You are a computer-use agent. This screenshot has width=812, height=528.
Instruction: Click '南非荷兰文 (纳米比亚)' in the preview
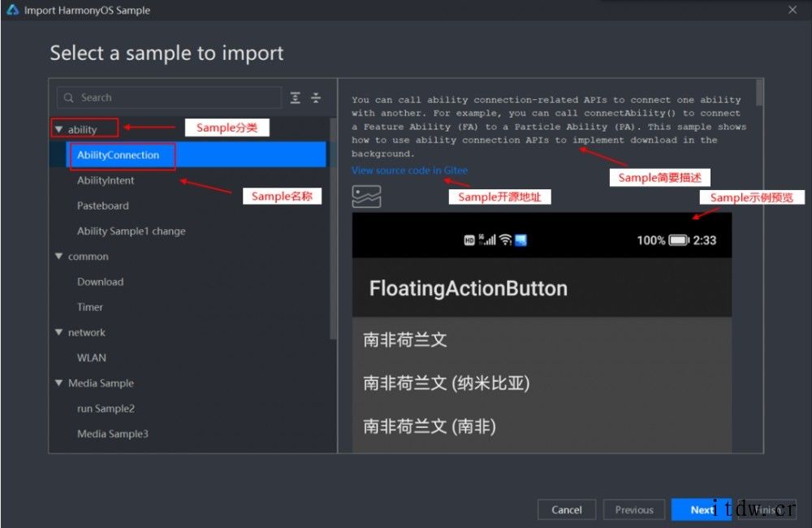(447, 383)
